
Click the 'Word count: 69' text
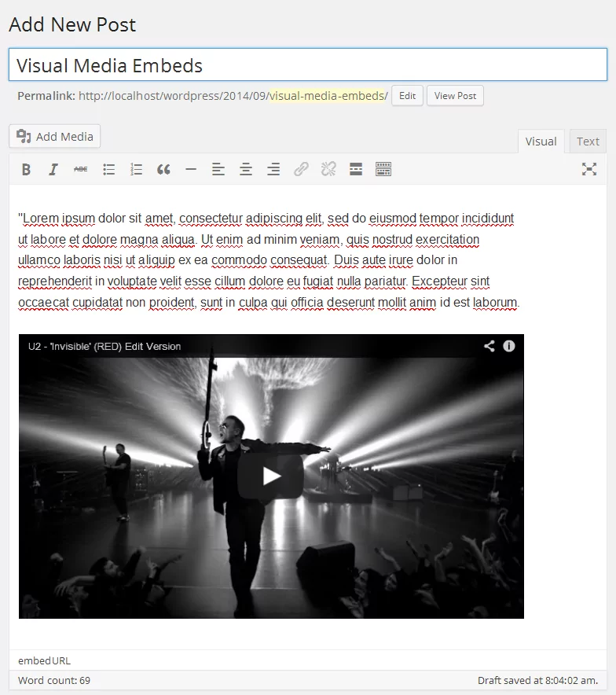(54, 680)
